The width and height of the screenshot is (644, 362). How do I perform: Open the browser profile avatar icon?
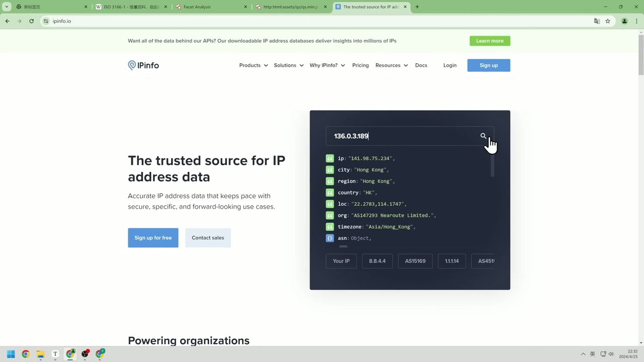click(x=624, y=21)
